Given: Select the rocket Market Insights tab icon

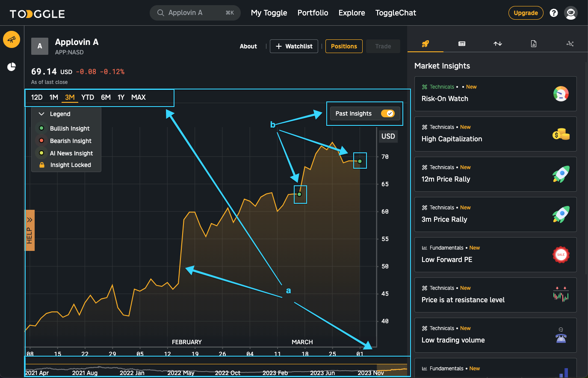Looking at the screenshot, I should tap(425, 44).
